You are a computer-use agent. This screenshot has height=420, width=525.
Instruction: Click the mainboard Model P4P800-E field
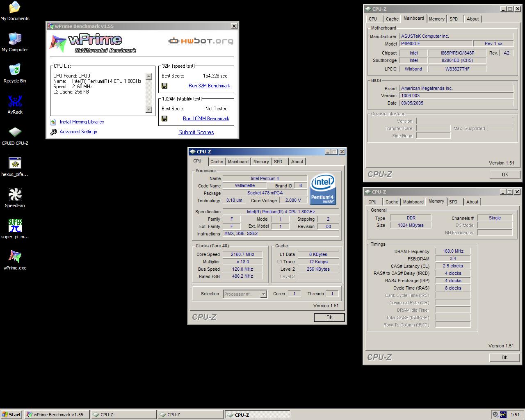pyautogui.click(x=436, y=43)
